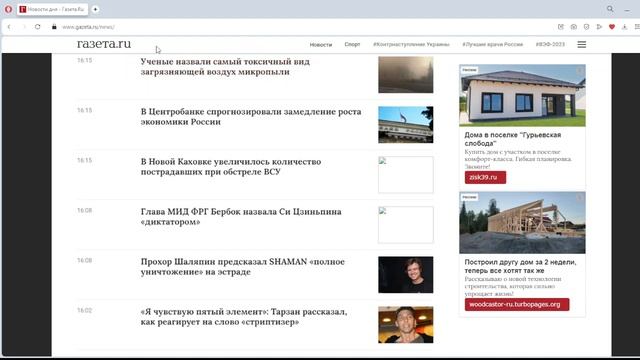View site security padlock info
This screenshot has width=640, height=360.
point(54,27)
